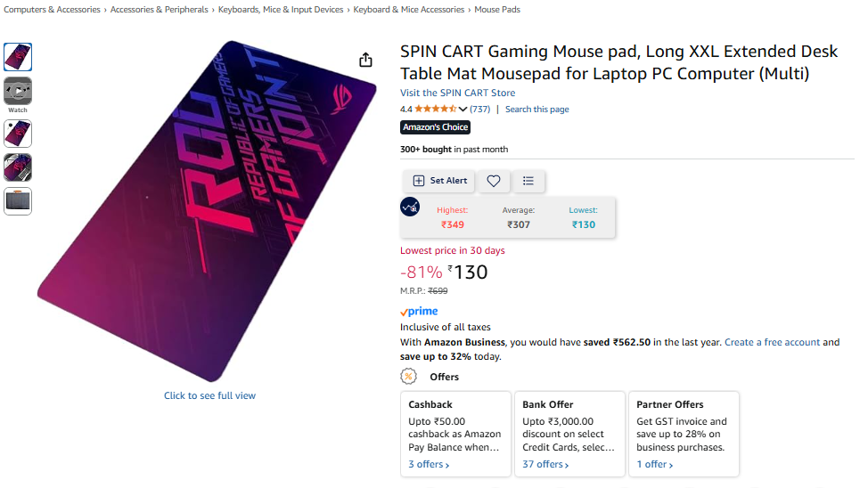Play the product video thumbnail
Viewport: 868px width, 488px height.
tap(18, 91)
